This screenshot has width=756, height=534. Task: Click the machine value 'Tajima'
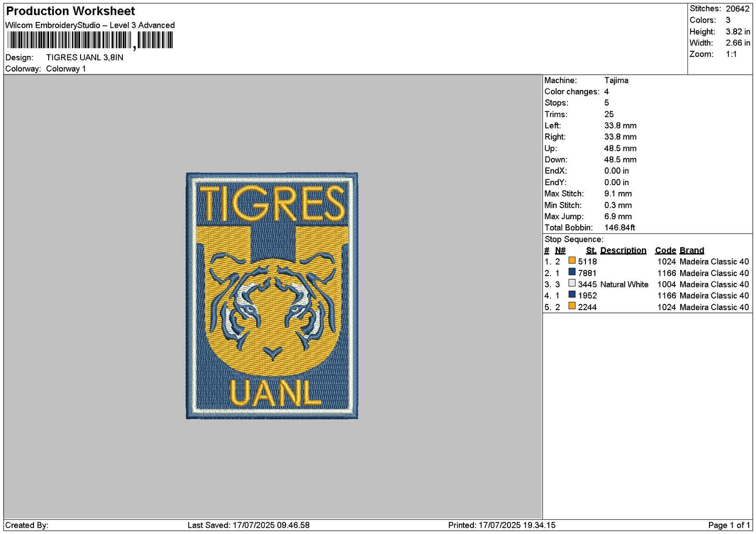pyautogui.click(x=616, y=81)
